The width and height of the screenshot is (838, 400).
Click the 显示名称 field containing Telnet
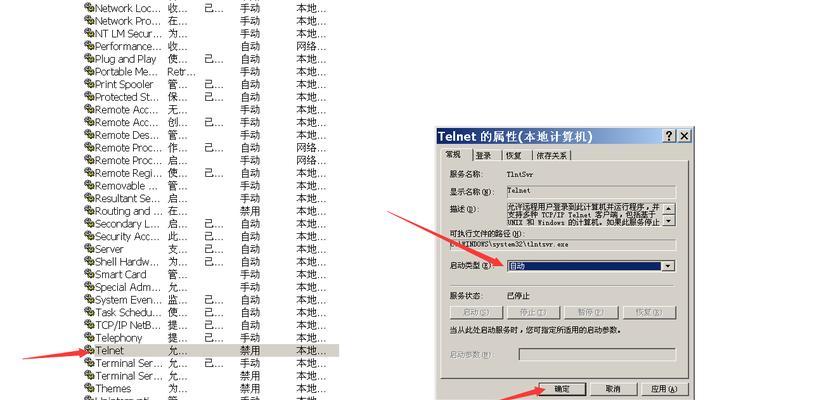[x=591, y=191]
